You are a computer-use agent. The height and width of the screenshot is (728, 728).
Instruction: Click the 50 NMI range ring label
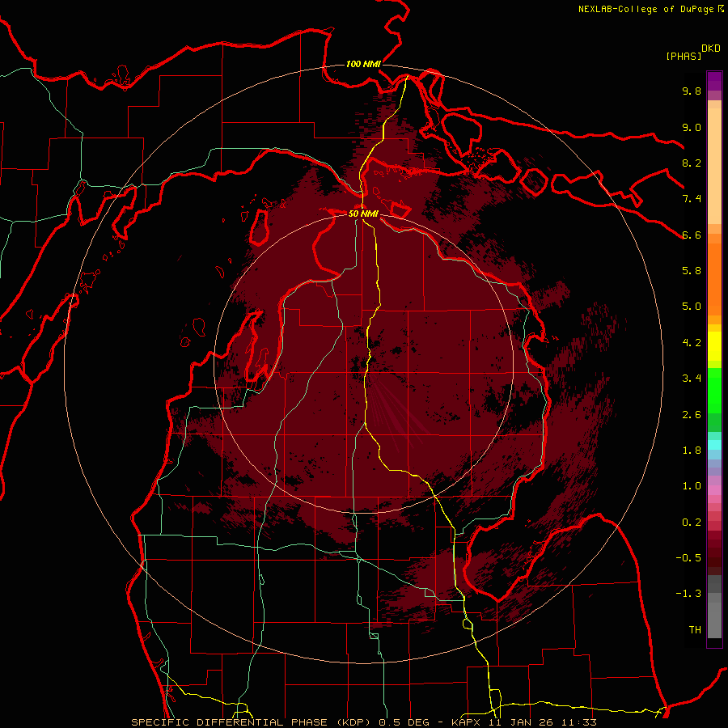[x=363, y=214]
